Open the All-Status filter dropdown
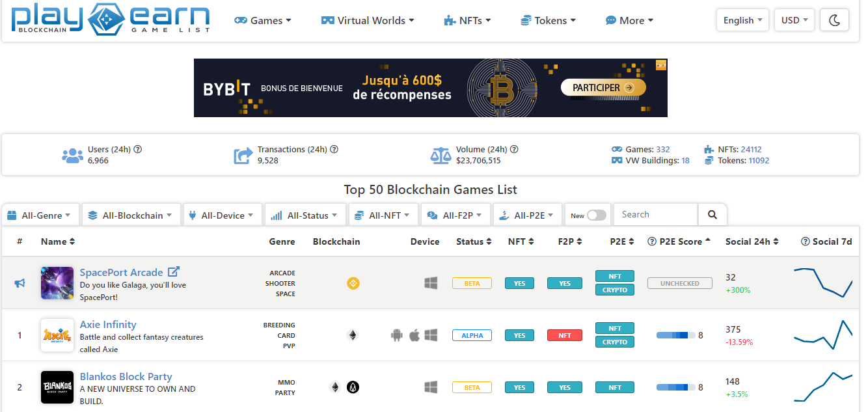The width and height of the screenshot is (868, 412). coord(305,215)
